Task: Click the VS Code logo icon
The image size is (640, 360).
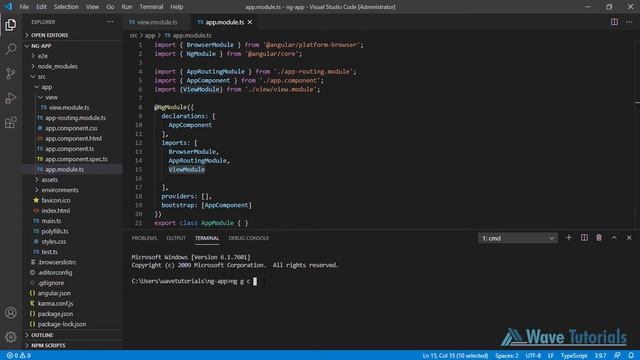Action: pyautogui.click(x=8, y=7)
